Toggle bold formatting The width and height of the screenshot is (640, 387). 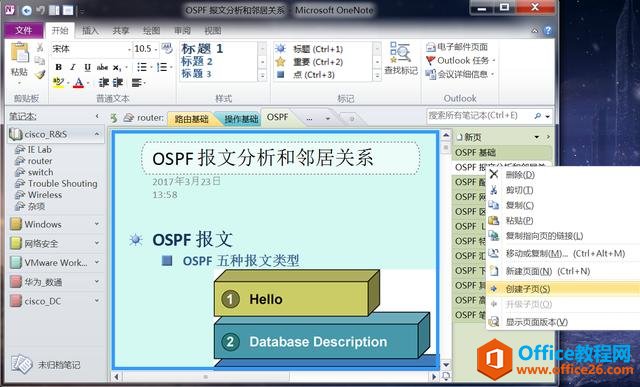59,67
